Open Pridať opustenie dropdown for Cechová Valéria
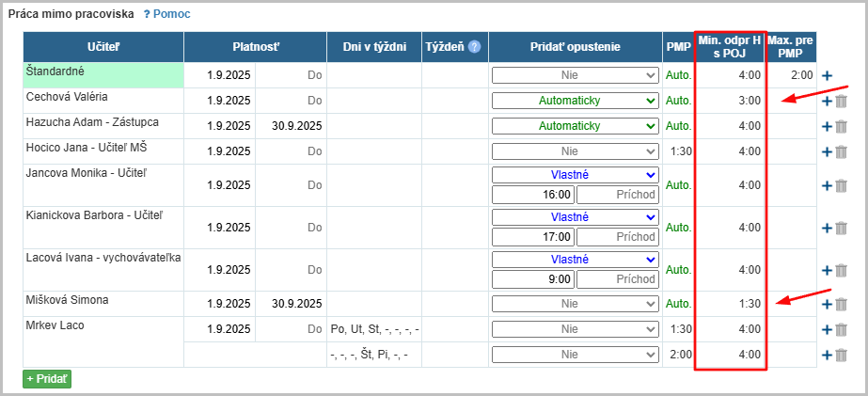The height and width of the screenshot is (396, 868). pyautogui.click(x=575, y=101)
